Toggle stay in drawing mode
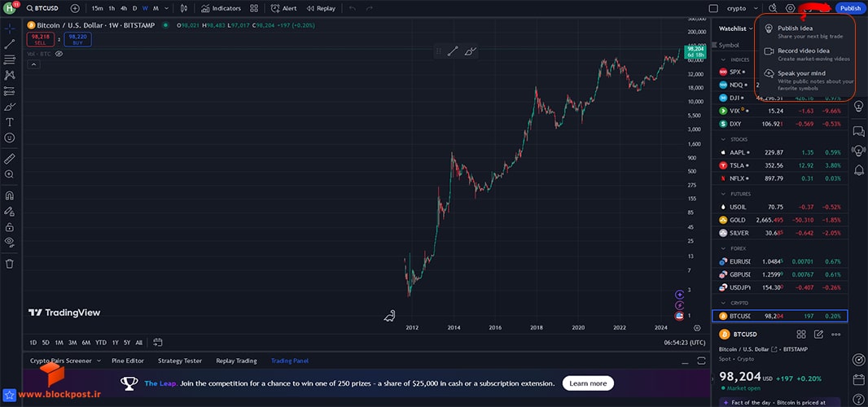868x407 pixels. point(10,211)
